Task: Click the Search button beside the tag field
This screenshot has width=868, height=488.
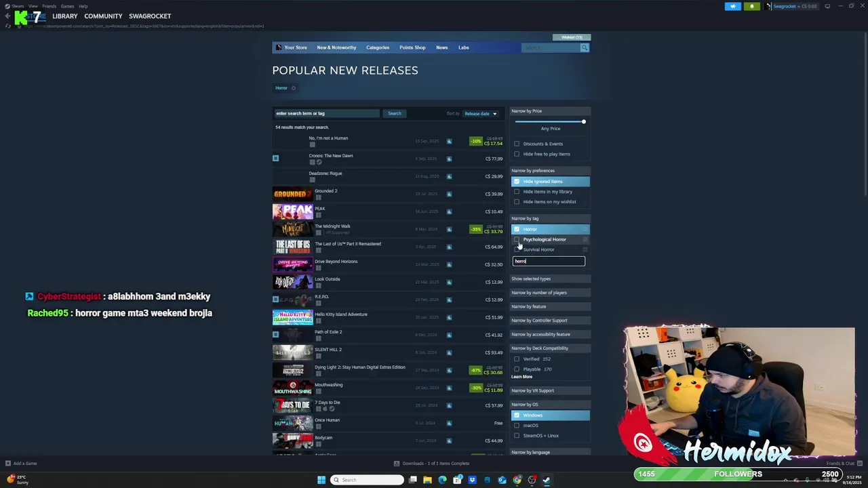Action: pyautogui.click(x=394, y=114)
